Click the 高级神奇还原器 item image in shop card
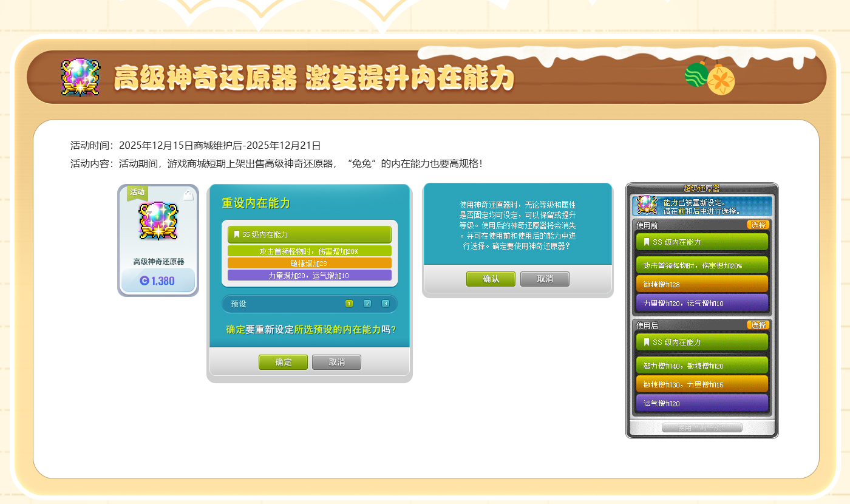This screenshot has height=504, width=850. pos(158,220)
